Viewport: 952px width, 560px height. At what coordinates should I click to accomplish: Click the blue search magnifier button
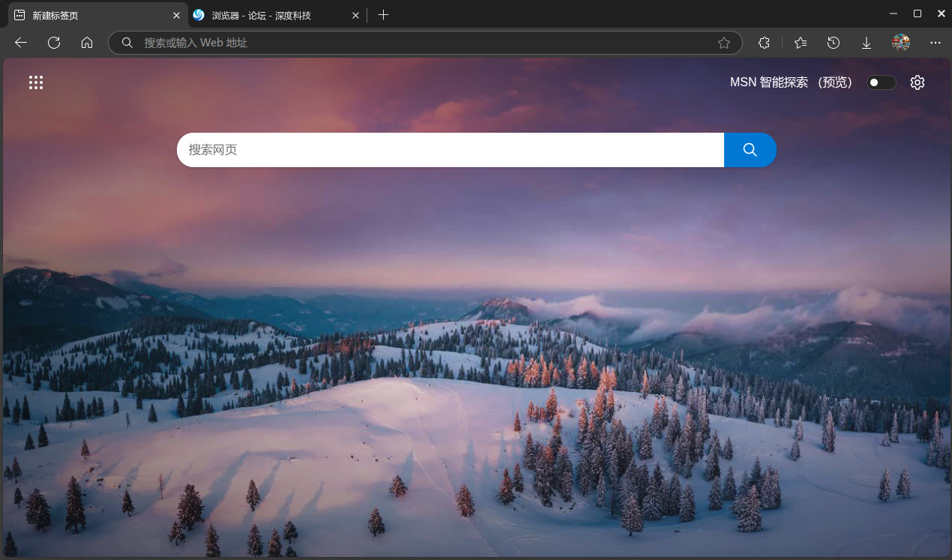point(750,150)
